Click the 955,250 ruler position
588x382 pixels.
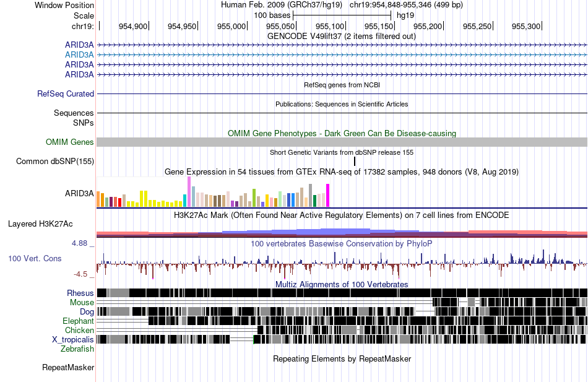coord(477,26)
